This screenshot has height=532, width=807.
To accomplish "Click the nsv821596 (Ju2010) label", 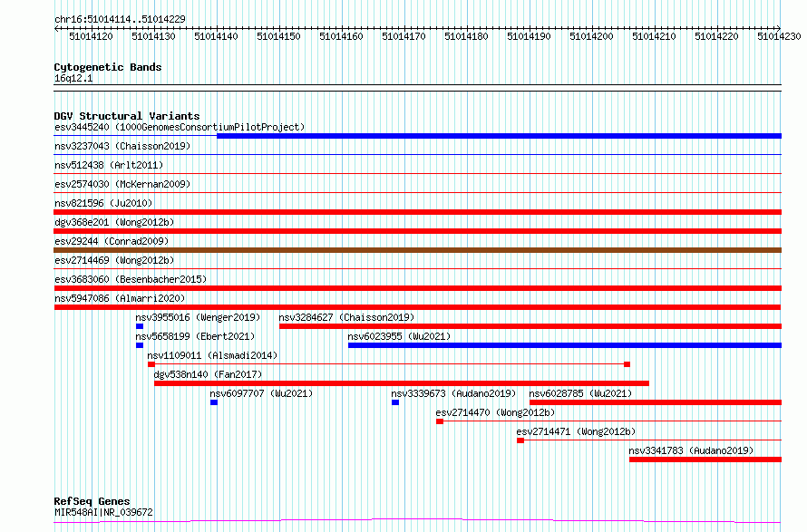I will [x=103, y=203].
